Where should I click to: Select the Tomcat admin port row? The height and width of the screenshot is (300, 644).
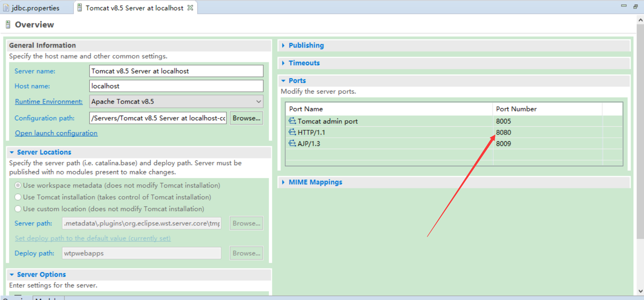(x=454, y=121)
